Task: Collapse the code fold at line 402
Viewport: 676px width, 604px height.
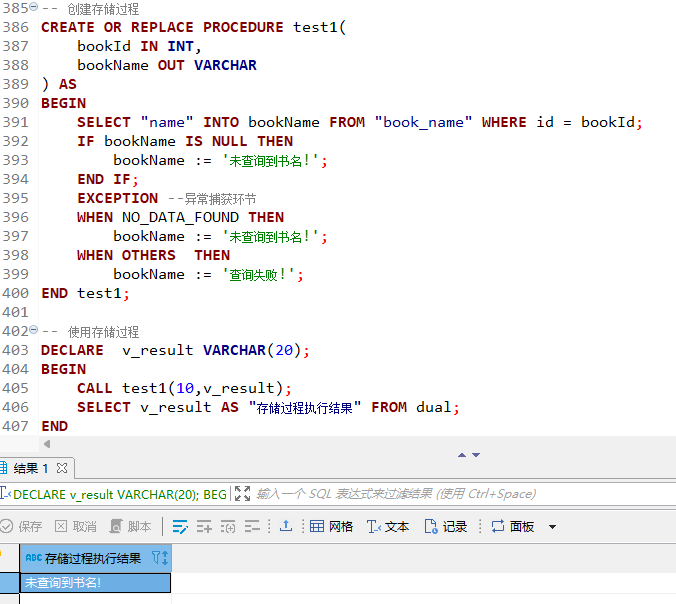Action: coord(34,331)
